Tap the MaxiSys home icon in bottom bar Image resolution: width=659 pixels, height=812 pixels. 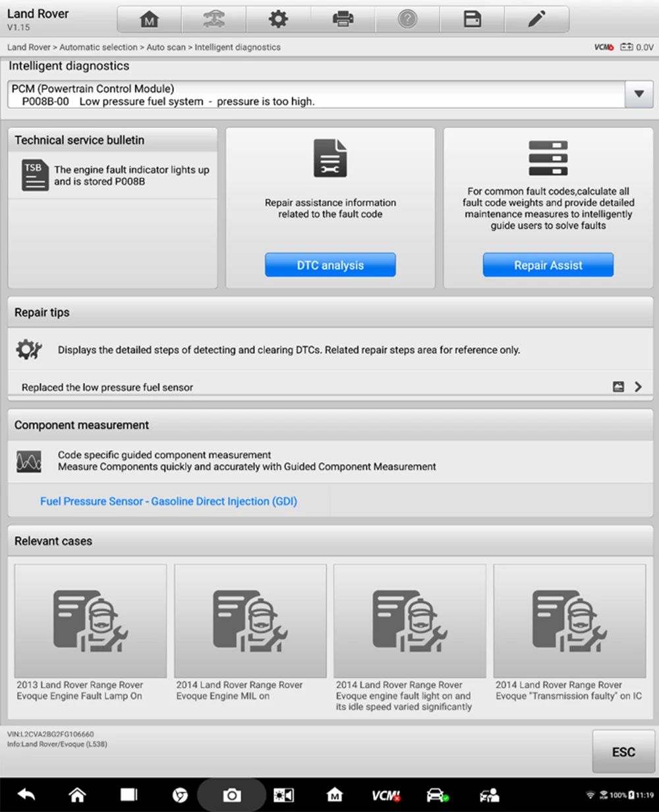[x=335, y=795]
